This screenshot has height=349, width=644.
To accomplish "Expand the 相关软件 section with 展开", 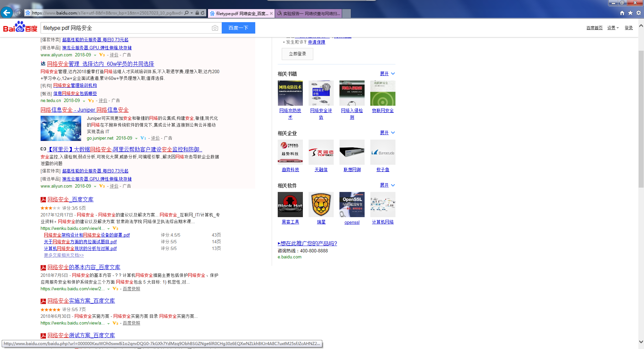I will (x=387, y=185).
